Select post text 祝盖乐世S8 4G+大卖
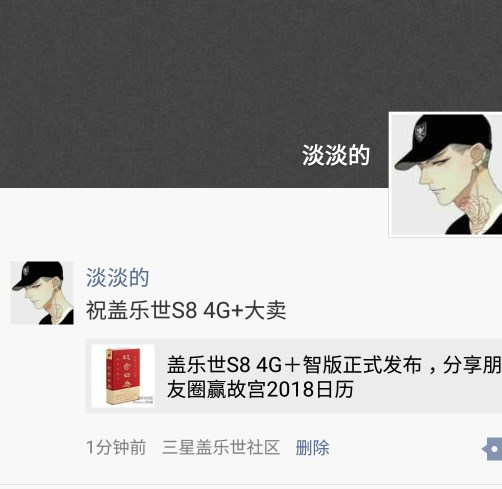502x489 pixels. pos(186,310)
